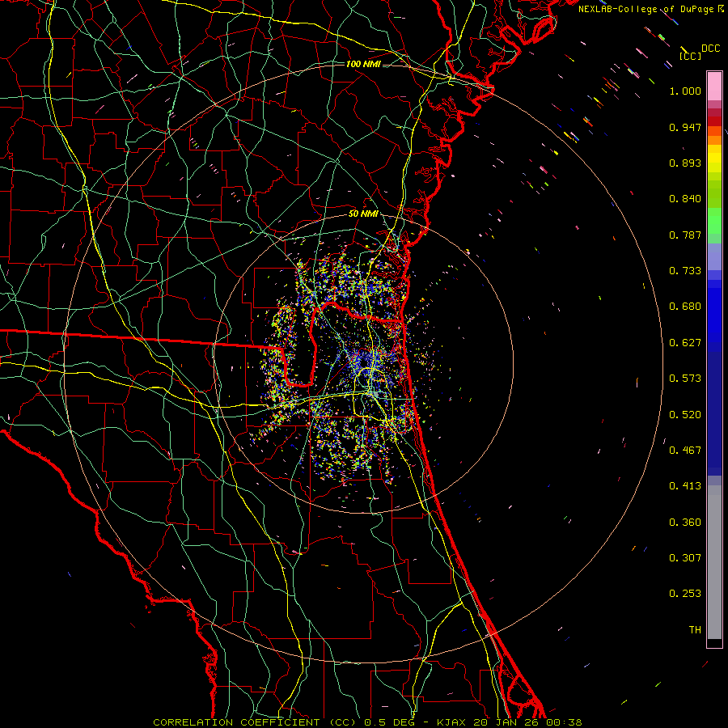728x728 pixels.
Task: Click the 50 NMI range ring label
Action: pyautogui.click(x=363, y=214)
